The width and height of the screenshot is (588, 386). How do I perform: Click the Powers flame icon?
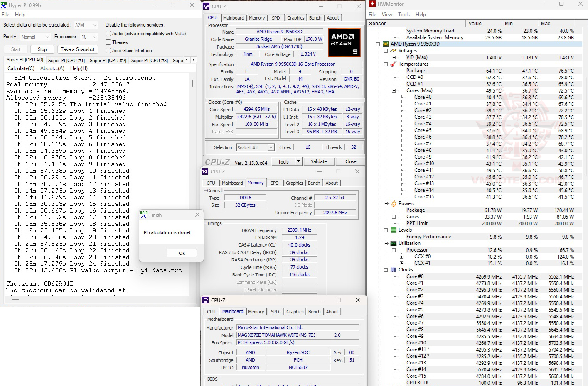tap(393, 203)
